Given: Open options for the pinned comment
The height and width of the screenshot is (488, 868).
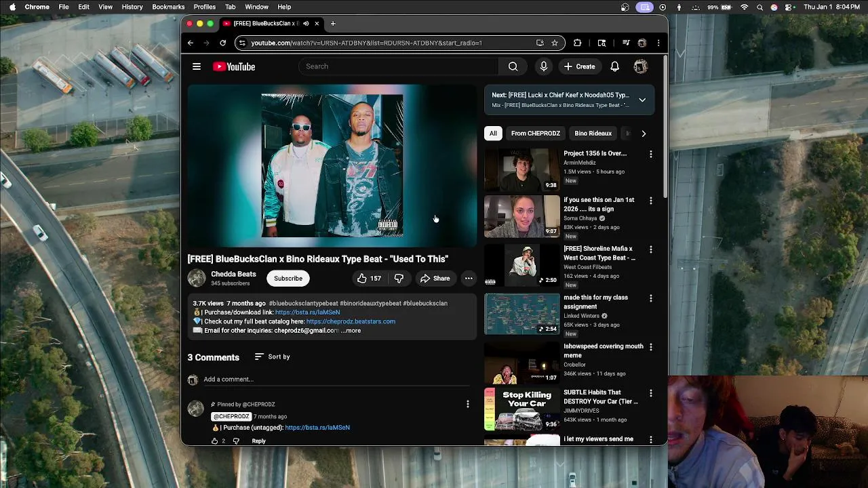Looking at the screenshot, I should [467, 405].
